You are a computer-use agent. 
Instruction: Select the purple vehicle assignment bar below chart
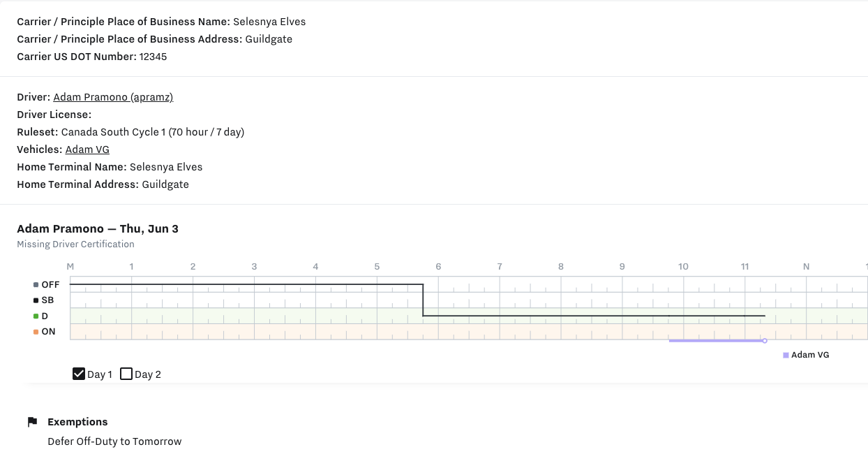coord(715,341)
